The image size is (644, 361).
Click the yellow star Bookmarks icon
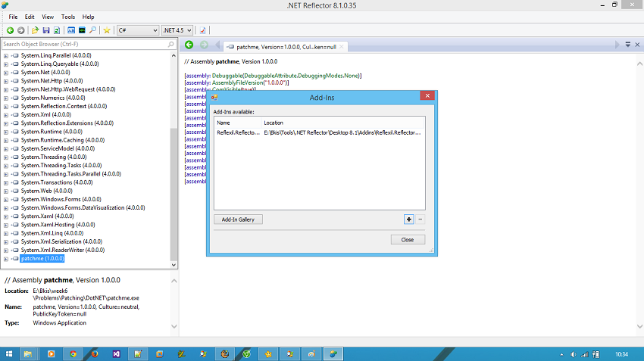coord(107,30)
